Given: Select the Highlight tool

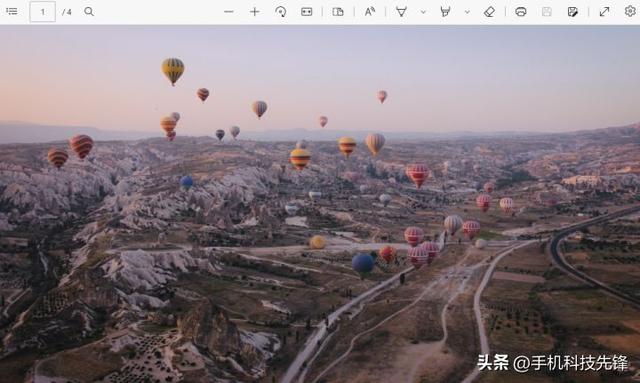Looking at the screenshot, I should click(445, 11).
